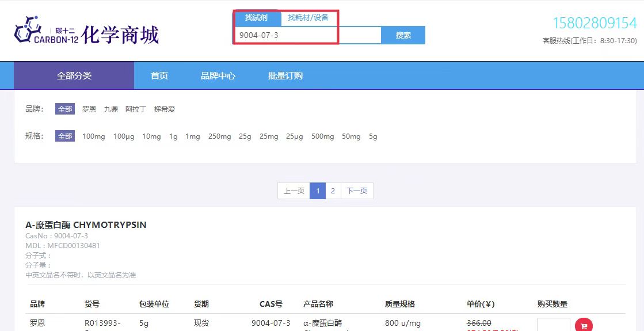The height and width of the screenshot is (331, 644).
Task: Switch to the 找耗材/设备 search tab
Action: click(x=308, y=17)
